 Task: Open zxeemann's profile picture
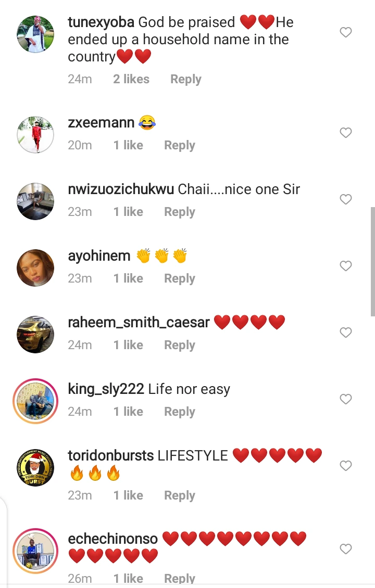point(35,134)
